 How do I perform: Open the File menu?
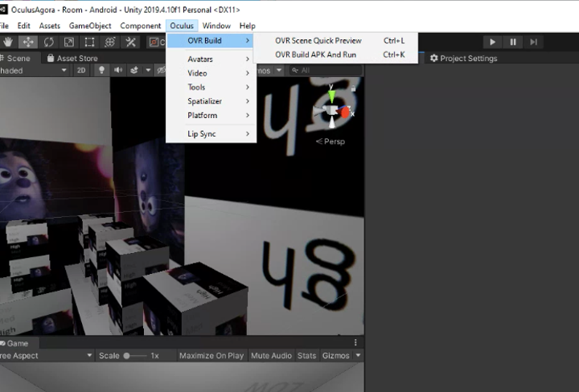4,26
